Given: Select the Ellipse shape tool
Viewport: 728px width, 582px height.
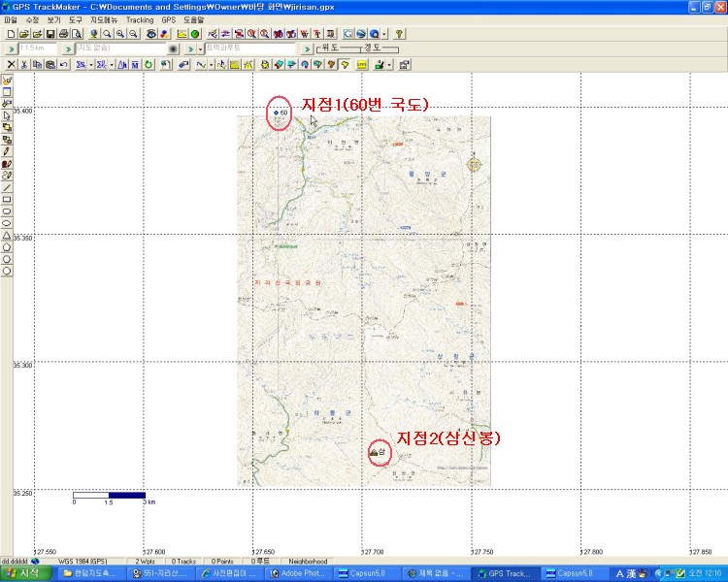Looking at the screenshot, I should [x=7, y=223].
